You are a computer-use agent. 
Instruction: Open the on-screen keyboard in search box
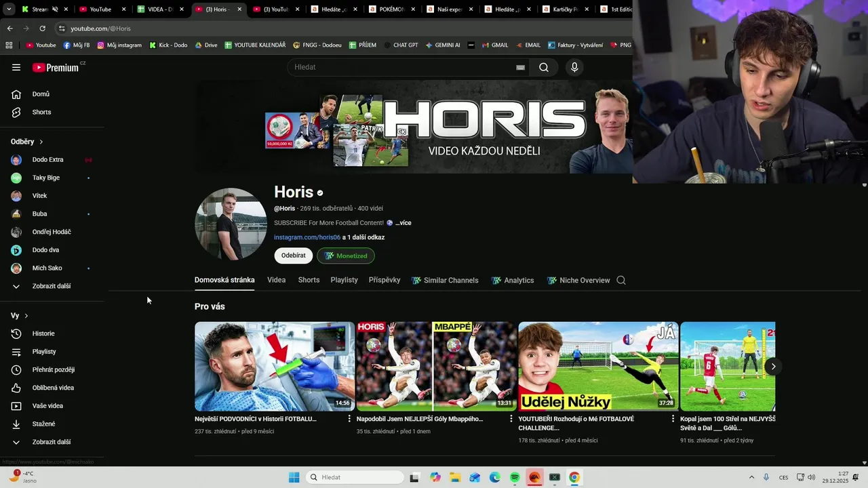click(520, 67)
